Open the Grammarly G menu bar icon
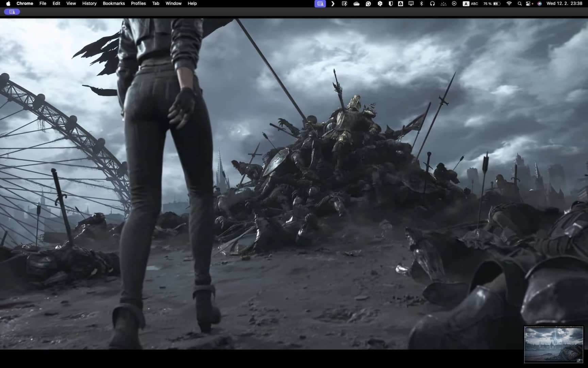 [x=368, y=3]
